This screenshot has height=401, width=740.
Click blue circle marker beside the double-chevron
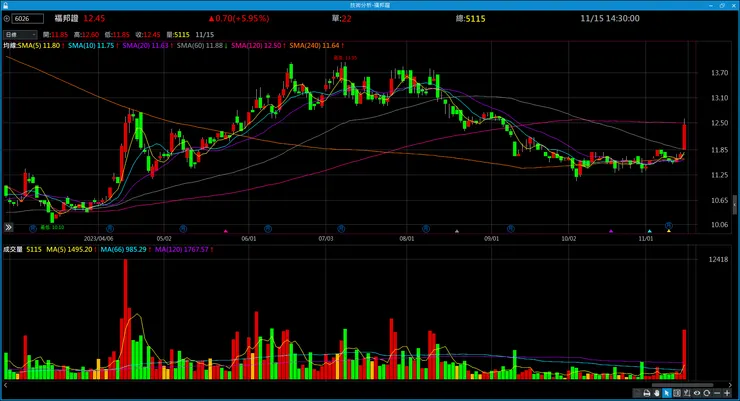pos(33,228)
